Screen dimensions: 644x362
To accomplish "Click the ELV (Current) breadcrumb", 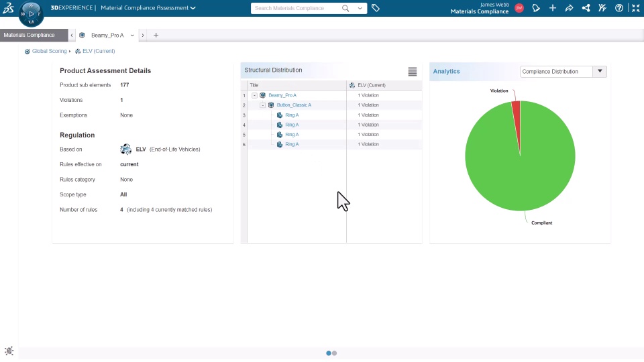I will coord(99,52).
